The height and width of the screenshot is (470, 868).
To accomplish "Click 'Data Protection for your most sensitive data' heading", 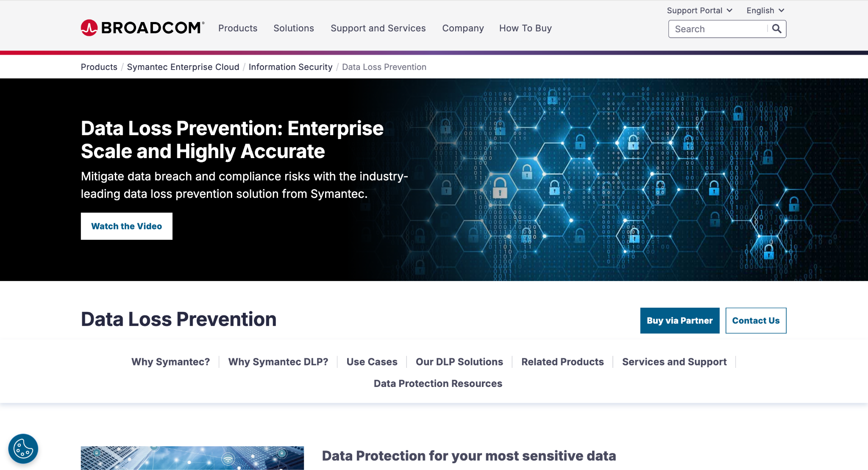I will coord(469,456).
